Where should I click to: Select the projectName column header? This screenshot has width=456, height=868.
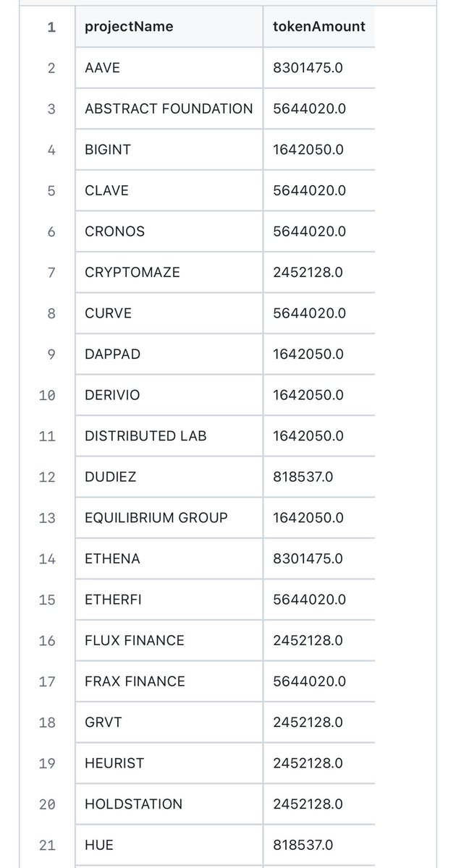tap(169, 27)
